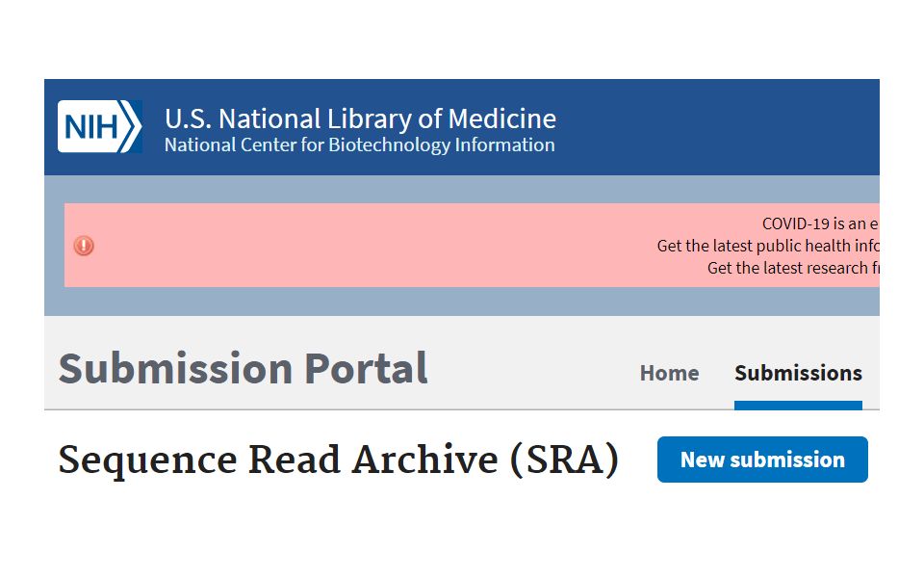
Task: Click the gray-blue band surrounding the alert
Action: [462, 189]
